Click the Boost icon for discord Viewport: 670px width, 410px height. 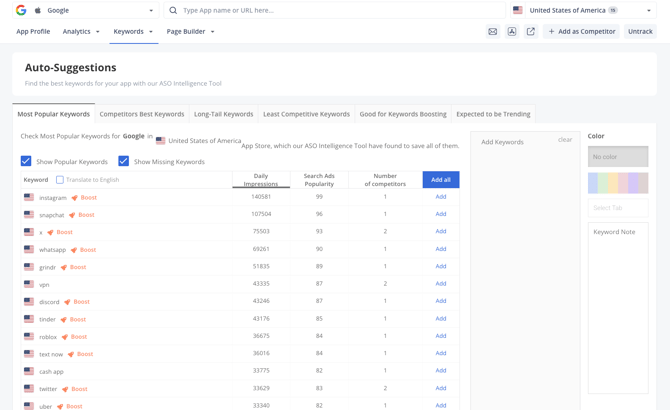pyautogui.click(x=68, y=302)
